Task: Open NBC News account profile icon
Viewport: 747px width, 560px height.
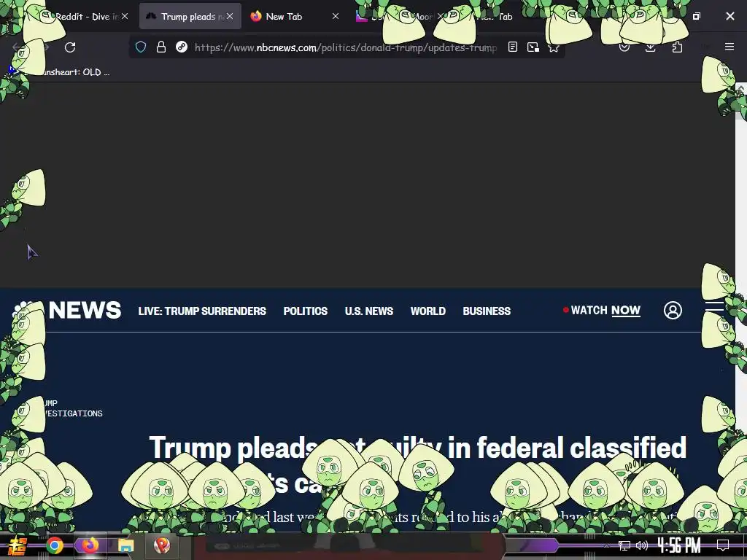Action: click(x=673, y=311)
